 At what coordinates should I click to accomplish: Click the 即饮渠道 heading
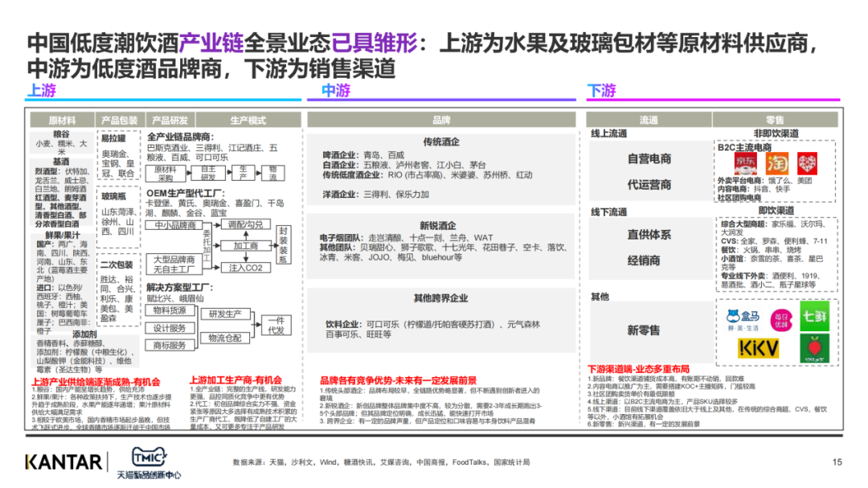click(776, 211)
